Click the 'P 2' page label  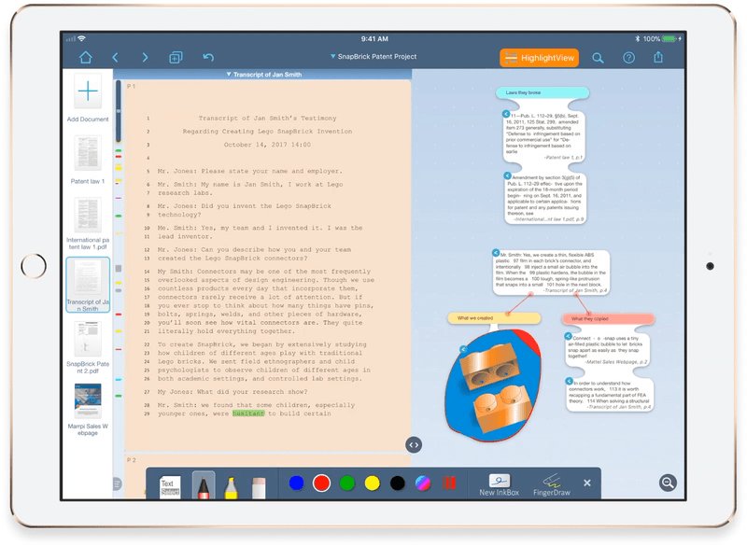click(x=131, y=460)
